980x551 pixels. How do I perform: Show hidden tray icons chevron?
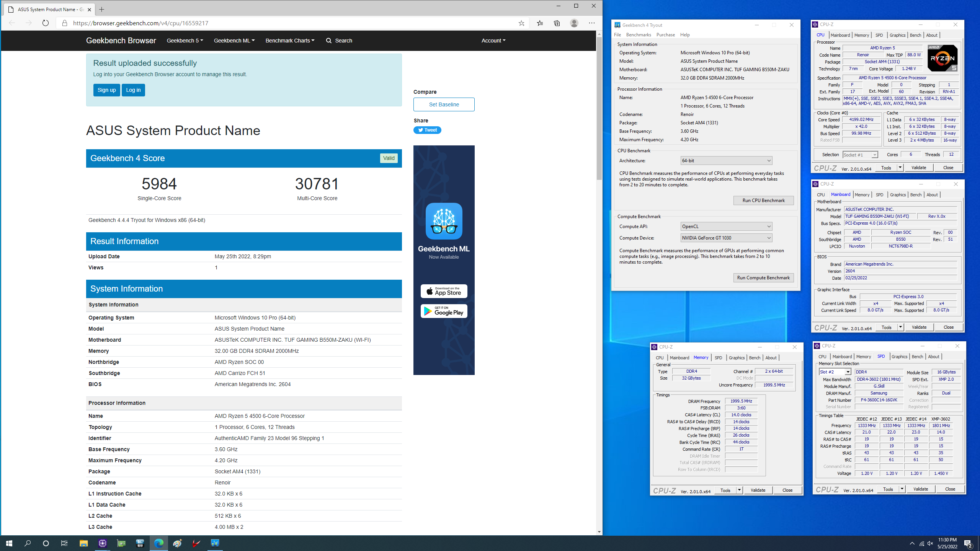912,543
